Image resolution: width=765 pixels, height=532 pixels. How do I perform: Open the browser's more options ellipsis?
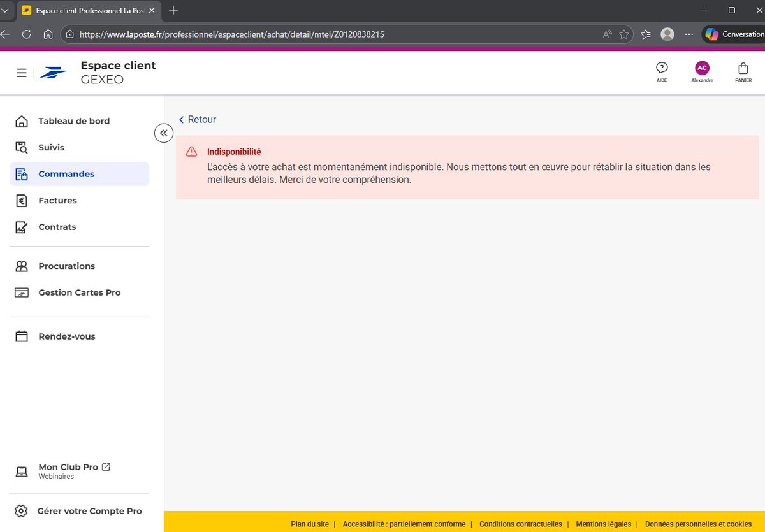point(688,34)
